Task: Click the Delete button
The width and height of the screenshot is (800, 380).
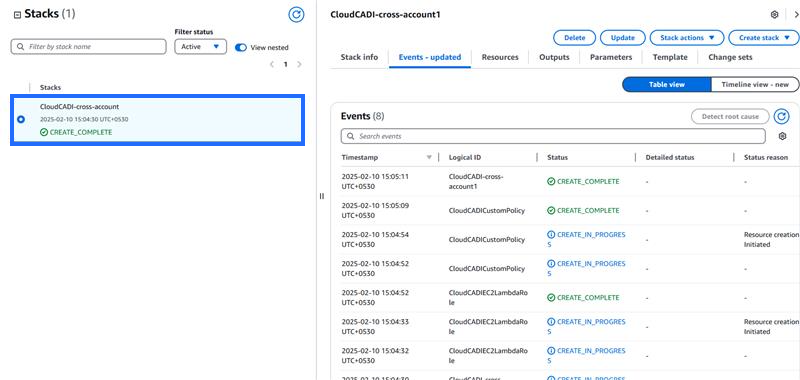Action: coord(574,38)
